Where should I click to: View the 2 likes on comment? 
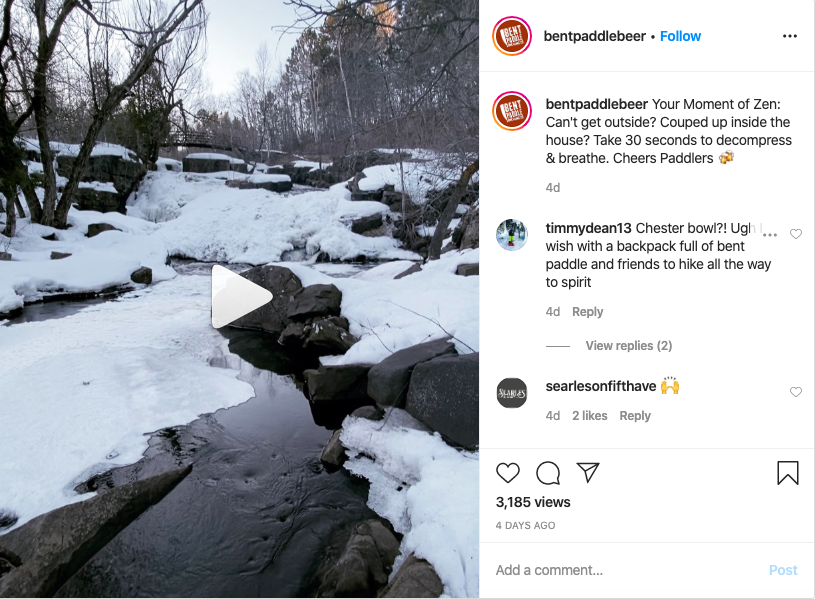point(589,416)
